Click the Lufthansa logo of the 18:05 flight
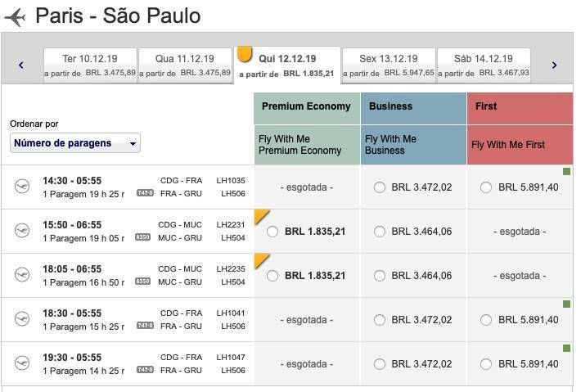 pyautogui.click(x=22, y=274)
